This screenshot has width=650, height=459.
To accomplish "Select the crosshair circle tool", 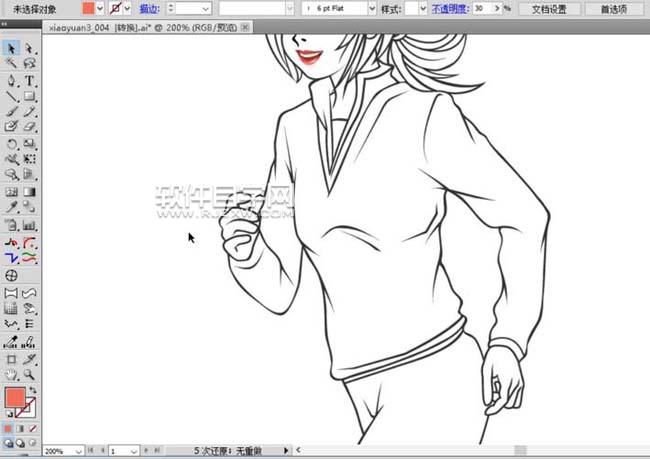I will coord(11,275).
